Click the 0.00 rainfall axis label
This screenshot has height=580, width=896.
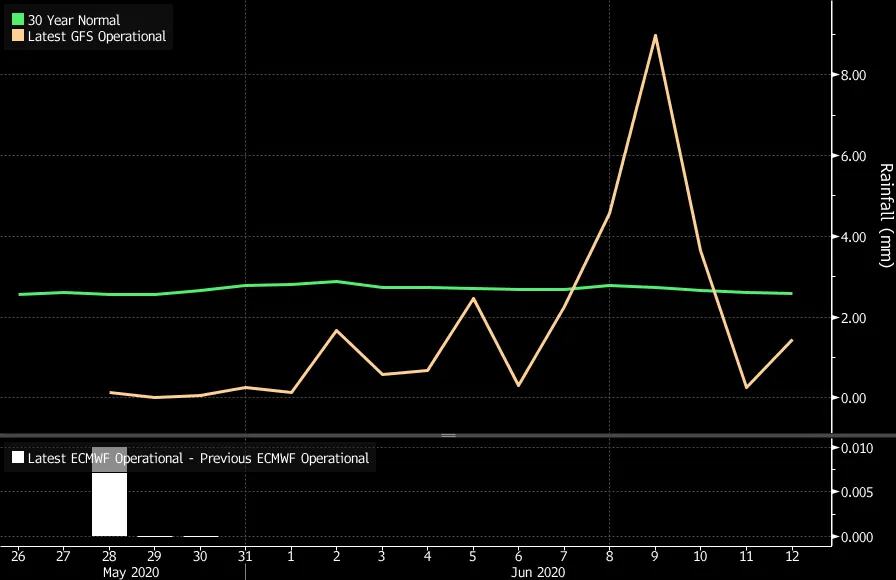pyautogui.click(x=853, y=398)
